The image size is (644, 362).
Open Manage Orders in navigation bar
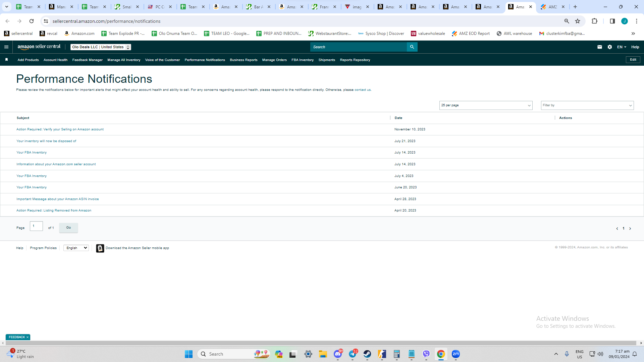pos(274,60)
